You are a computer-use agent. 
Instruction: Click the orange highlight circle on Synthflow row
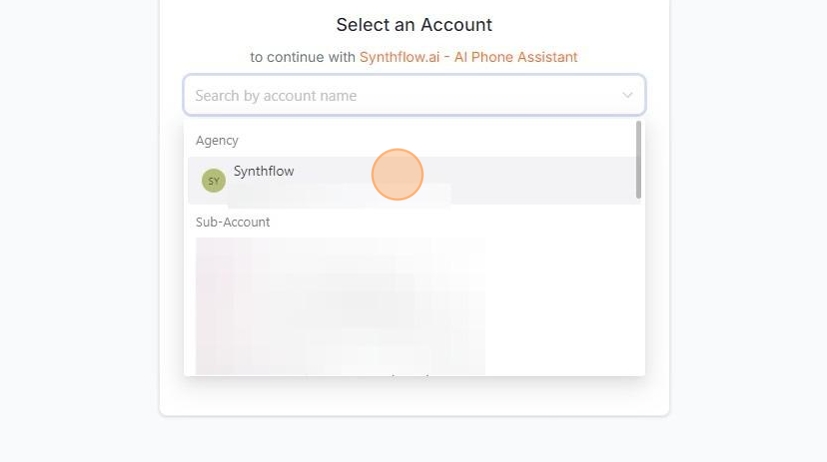397,175
